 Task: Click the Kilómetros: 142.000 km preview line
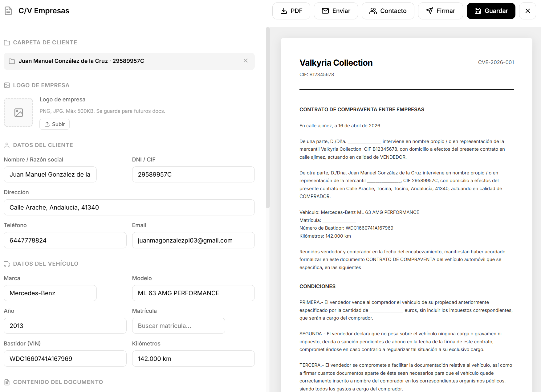[325, 236]
